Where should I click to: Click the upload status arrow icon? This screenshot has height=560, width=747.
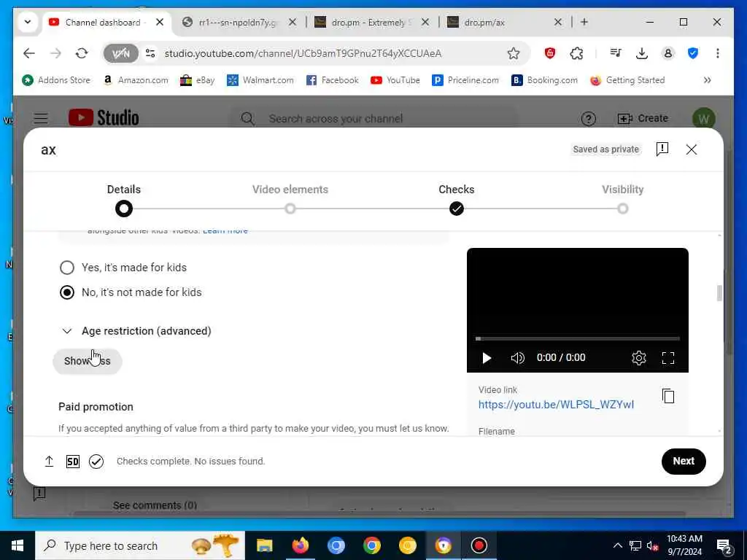coord(49,461)
